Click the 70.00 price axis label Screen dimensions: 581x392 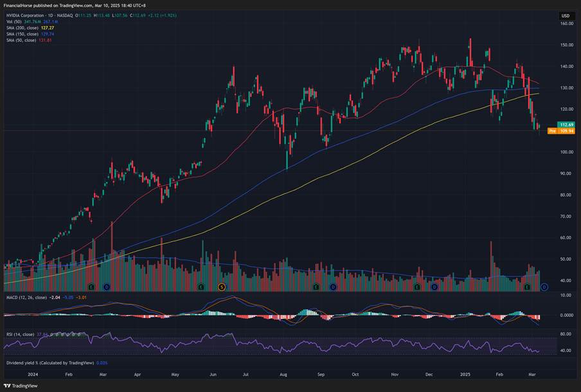(567, 217)
